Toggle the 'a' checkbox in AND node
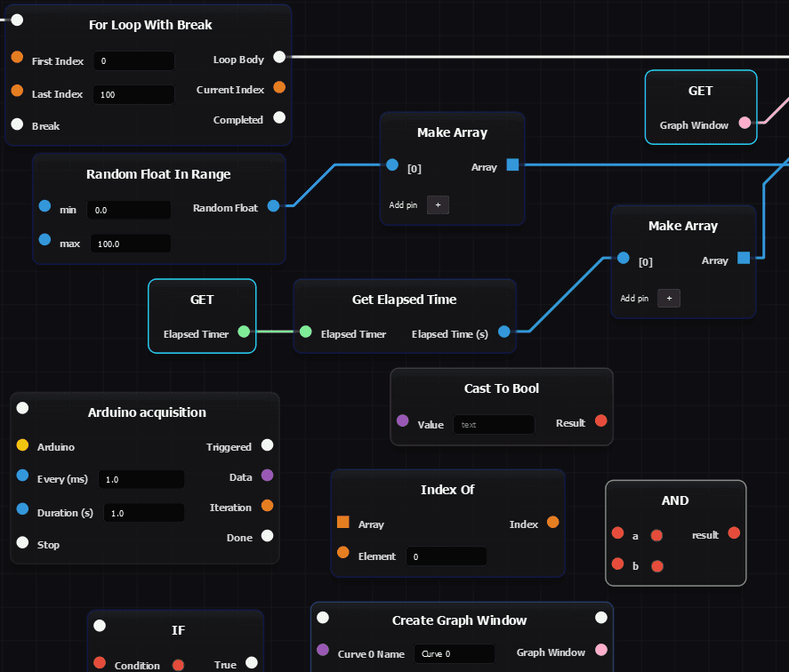 point(656,535)
